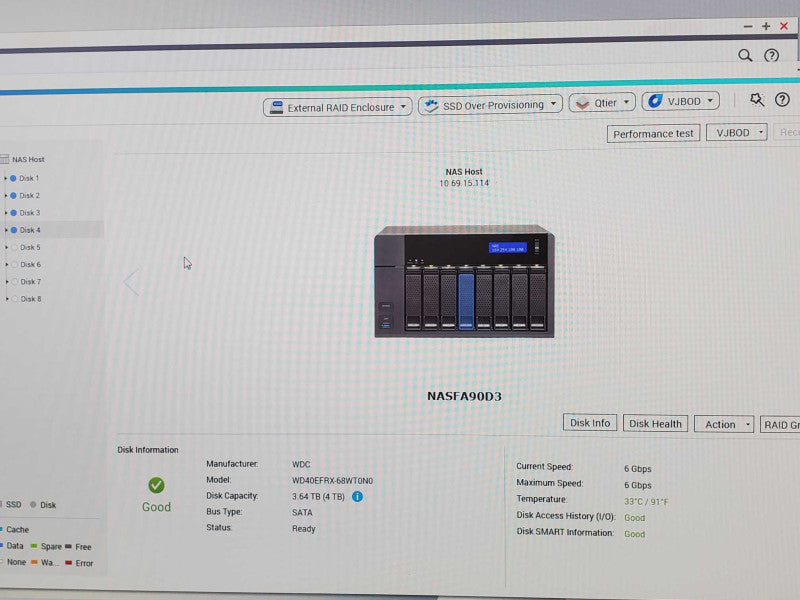This screenshot has width=800, height=600.
Task: Expand the Disk 8 tree node arrow
Action: click(x=7, y=299)
